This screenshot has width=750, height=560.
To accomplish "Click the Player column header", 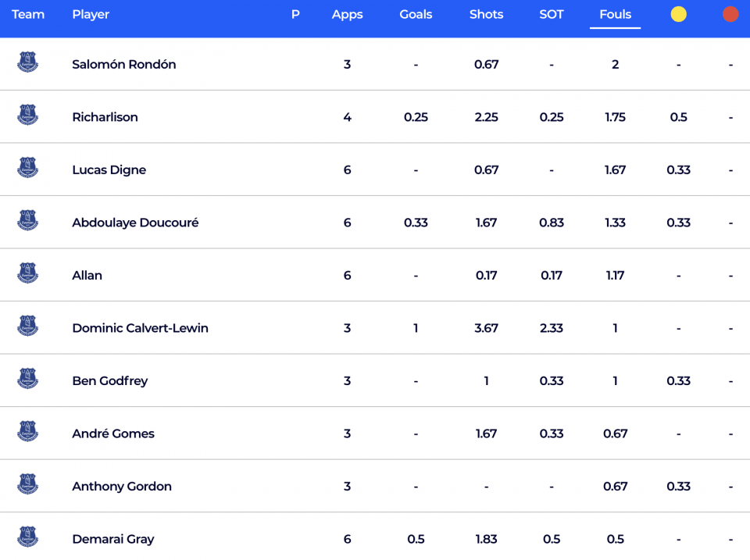I will pyautogui.click(x=91, y=14).
